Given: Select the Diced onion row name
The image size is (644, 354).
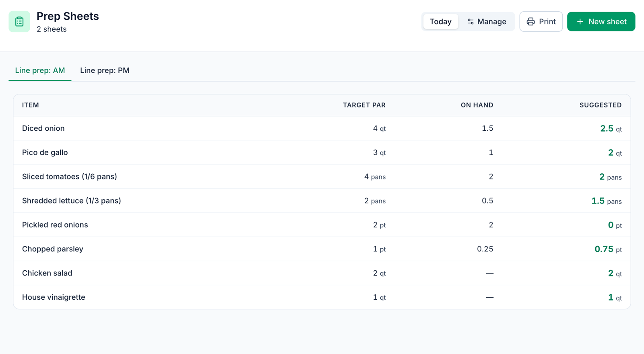Looking at the screenshot, I should point(43,128).
